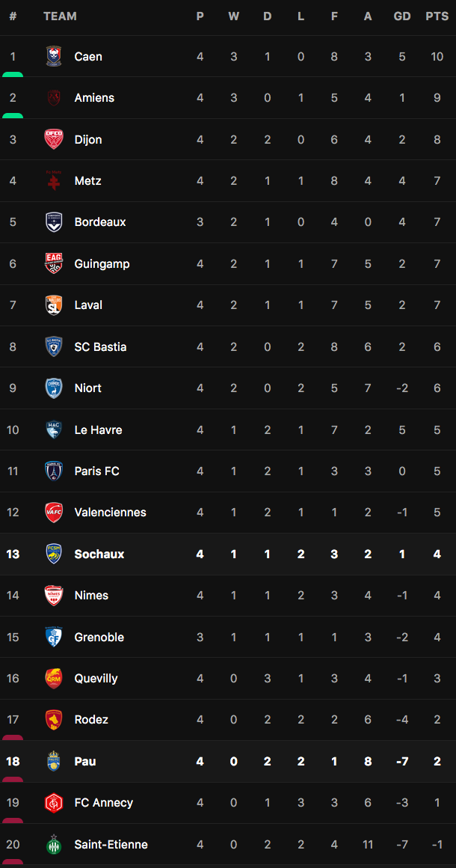Click Rodez team name in standings

tap(91, 720)
